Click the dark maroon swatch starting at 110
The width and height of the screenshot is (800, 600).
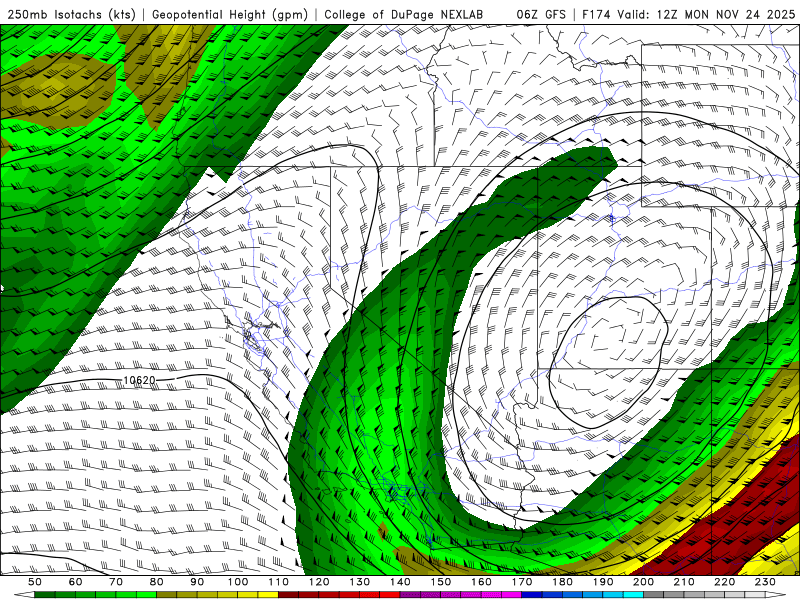pos(288,595)
